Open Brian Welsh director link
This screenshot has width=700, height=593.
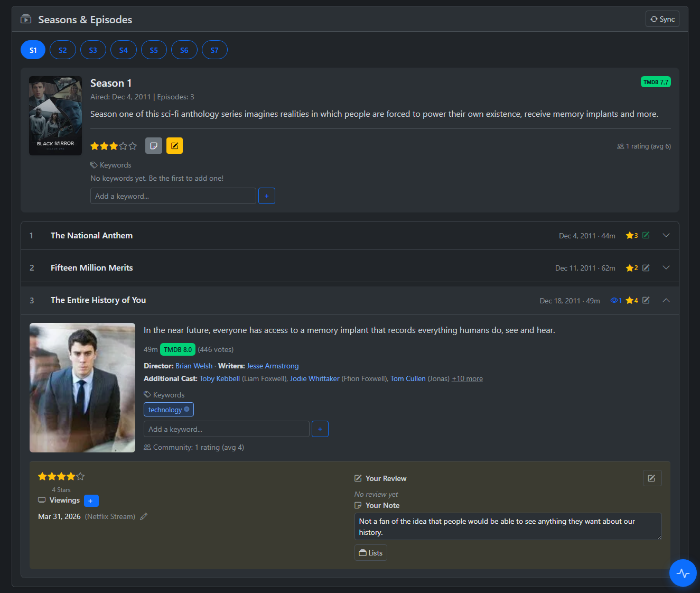point(194,366)
